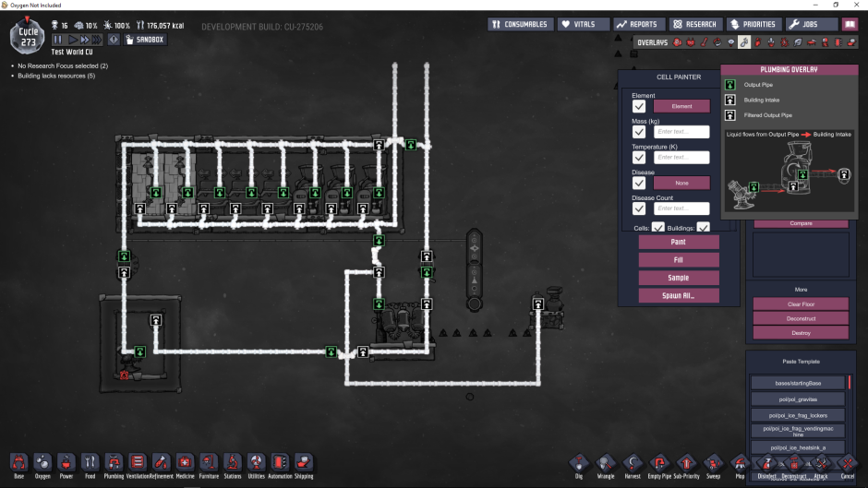Toggle the Disease Count checkbox
Image resolution: width=868 pixels, height=488 pixels.
coord(639,208)
